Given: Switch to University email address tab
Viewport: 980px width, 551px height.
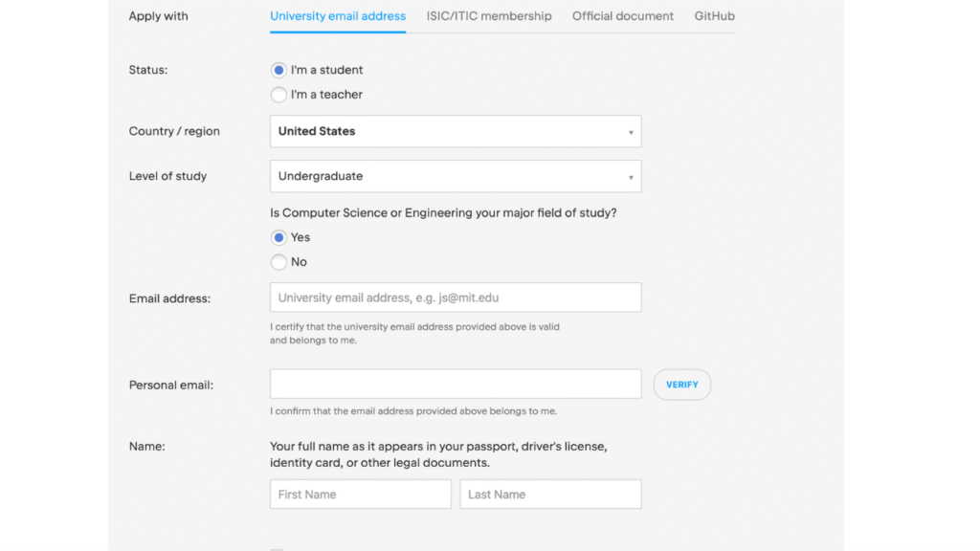Looking at the screenshot, I should [338, 16].
